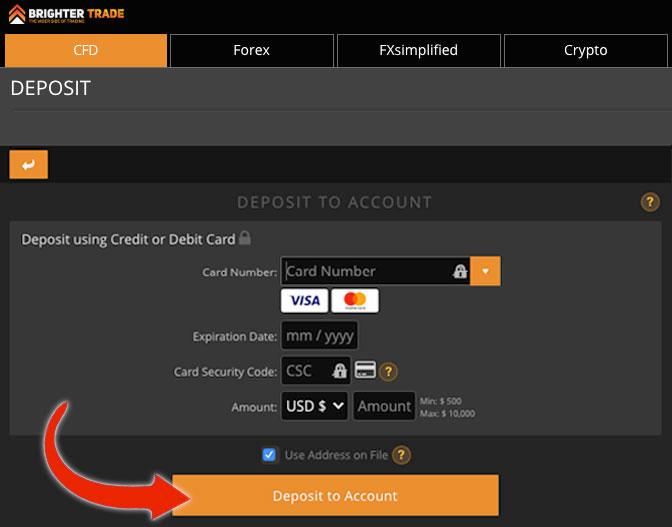Select the Mastercard logo
Screen dimensions: 672x527
355,300
